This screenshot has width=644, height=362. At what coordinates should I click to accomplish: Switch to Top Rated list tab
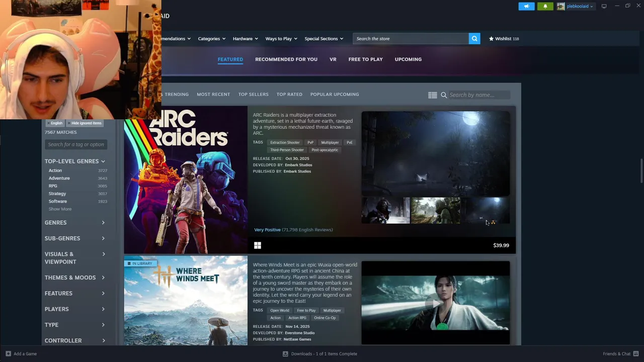coord(289,95)
